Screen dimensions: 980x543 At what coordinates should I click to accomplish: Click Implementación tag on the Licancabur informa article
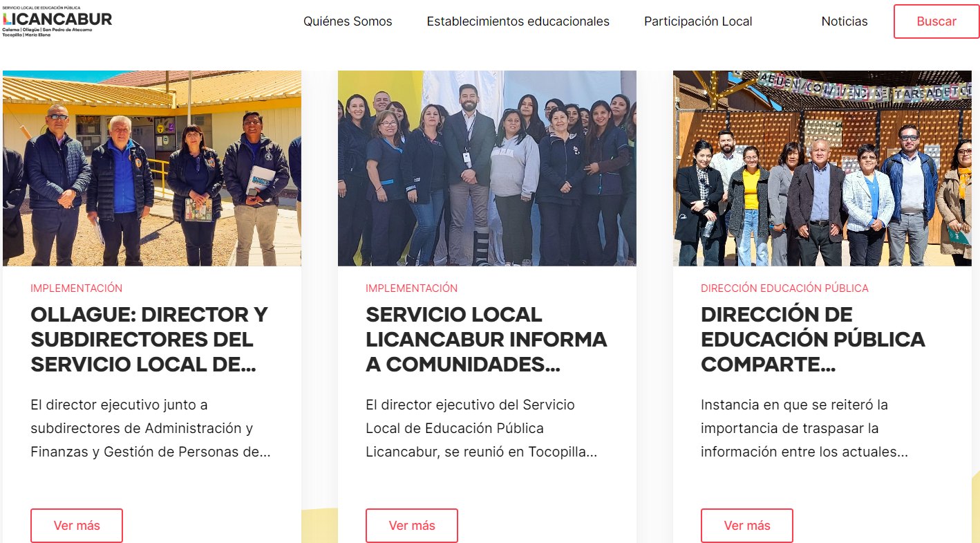pyautogui.click(x=411, y=288)
